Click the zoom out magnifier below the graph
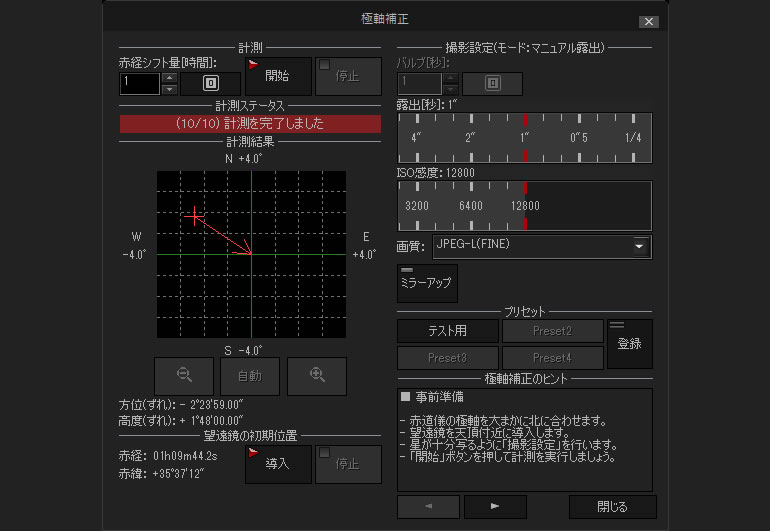 pos(184,375)
